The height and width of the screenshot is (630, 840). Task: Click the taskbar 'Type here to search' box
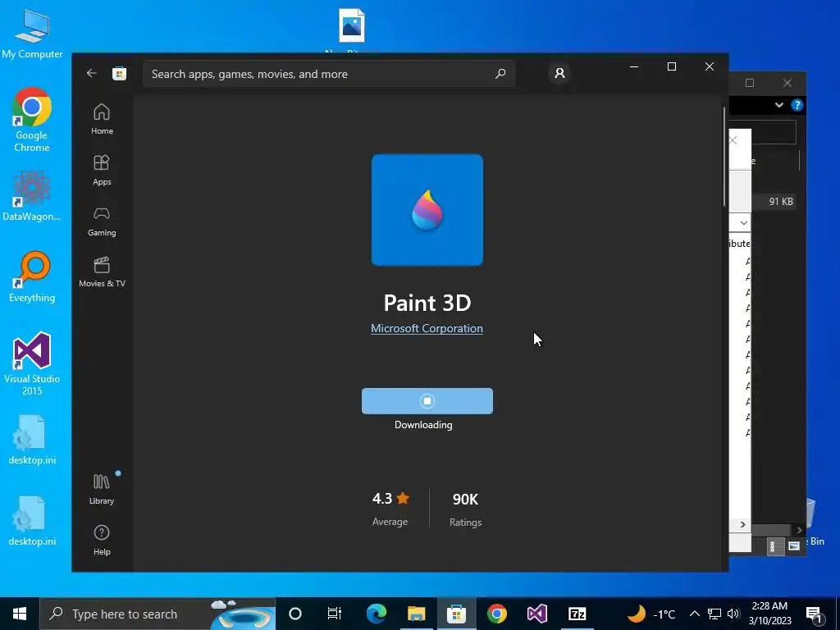(157, 614)
